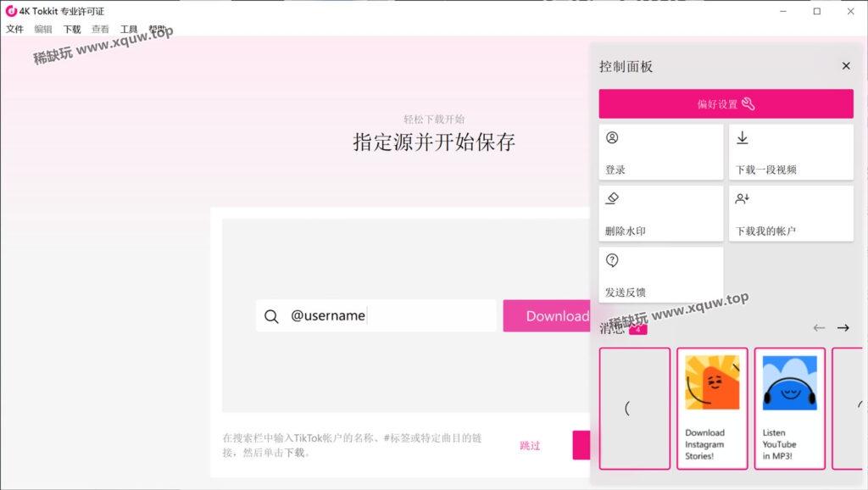
Task: Click the 下载一段视频 tile
Action: click(x=791, y=152)
